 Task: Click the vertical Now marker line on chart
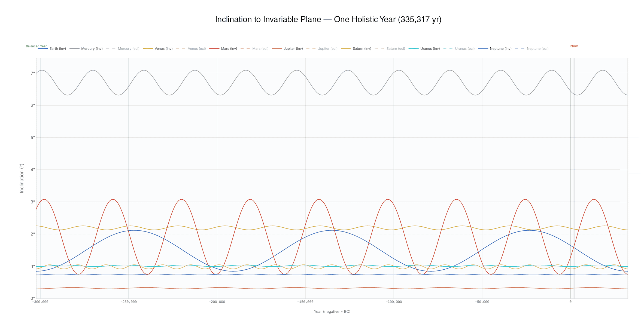coord(574,163)
